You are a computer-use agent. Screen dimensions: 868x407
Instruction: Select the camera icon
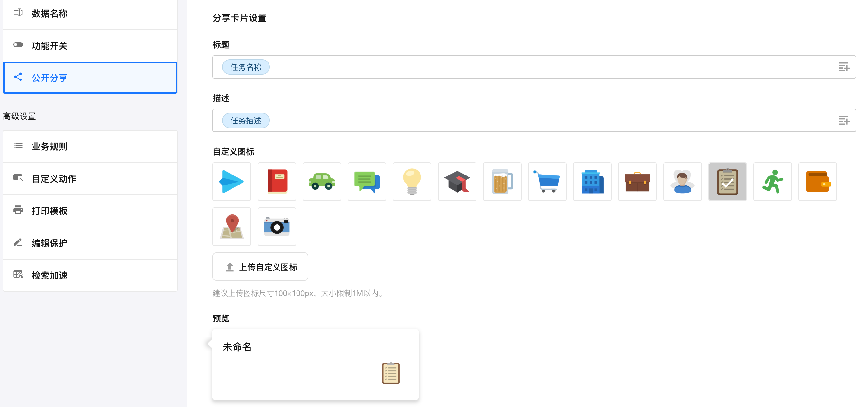(x=277, y=227)
